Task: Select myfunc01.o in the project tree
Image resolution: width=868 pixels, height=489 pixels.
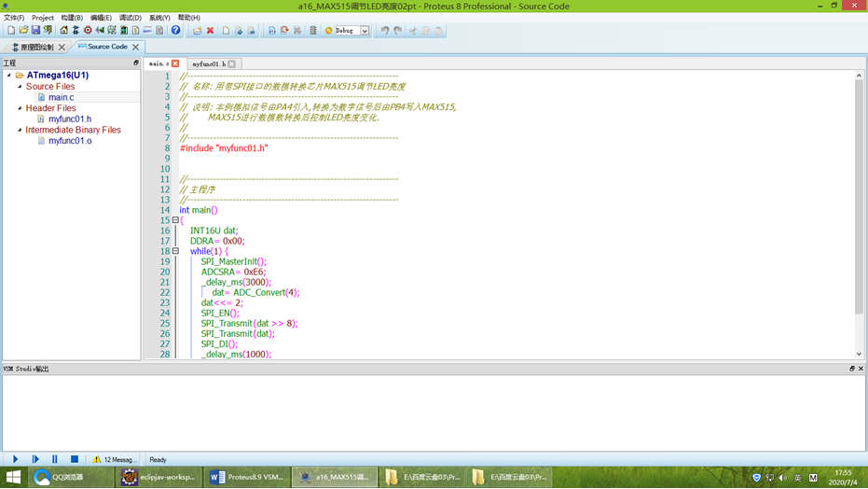Action: (x=70, y=141)
